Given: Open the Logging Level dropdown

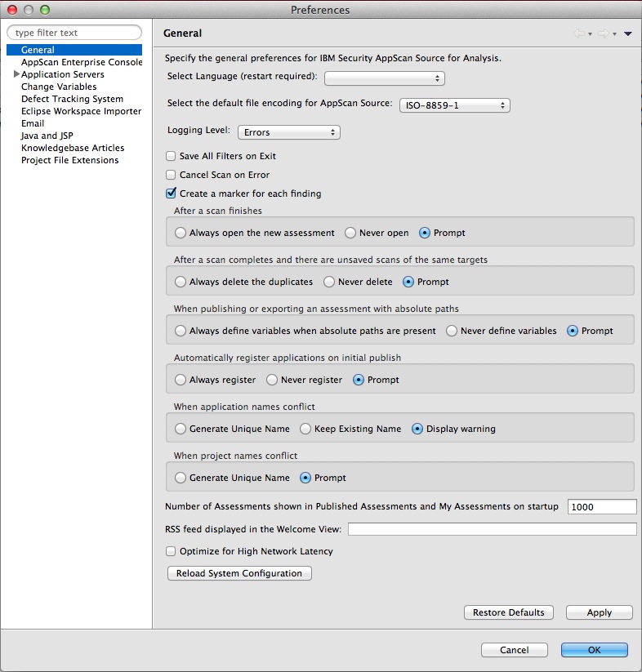Looking at the screenshot, I should (x=289, y=132).
